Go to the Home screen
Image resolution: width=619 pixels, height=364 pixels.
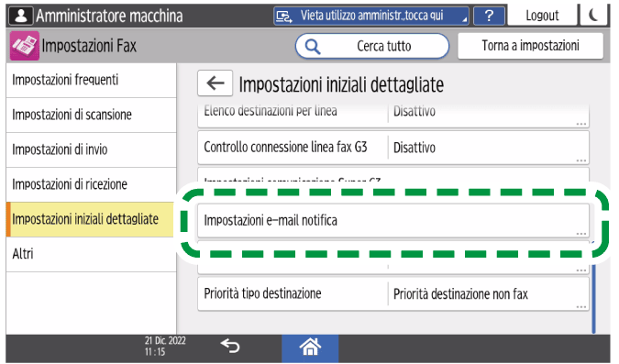[x=310, y=347]
